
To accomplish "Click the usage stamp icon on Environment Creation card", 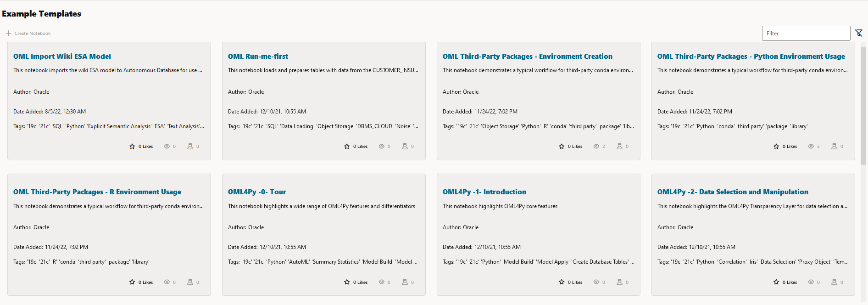I will pyautogui.click(x=619, y=146).
